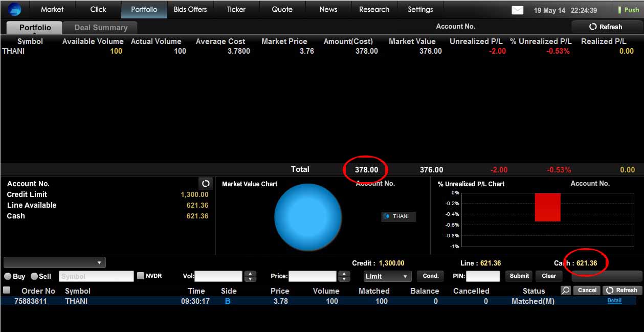Tick the NVDR checkbox
Screen dimensions: 644x332
[x=141, y=276]
